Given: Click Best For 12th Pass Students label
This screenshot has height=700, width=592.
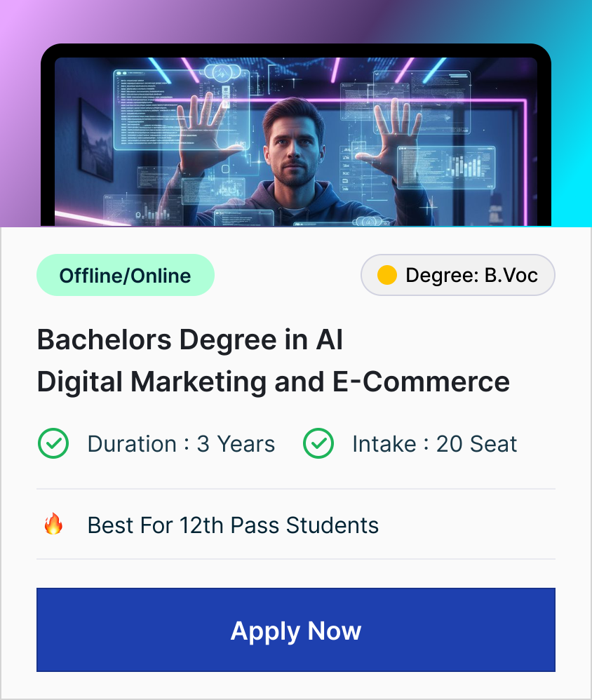Looking at the screenshot, I should coord(233,525).
